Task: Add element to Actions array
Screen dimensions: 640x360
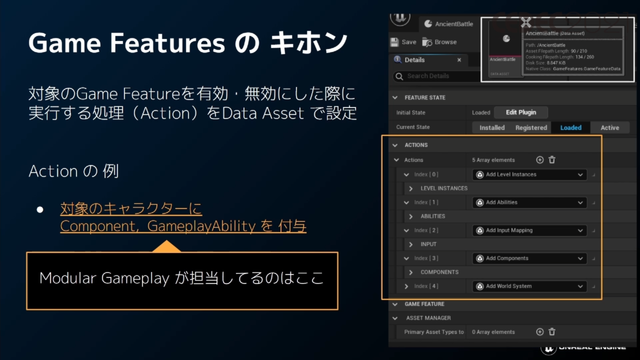Action: (x=540, y=160)
